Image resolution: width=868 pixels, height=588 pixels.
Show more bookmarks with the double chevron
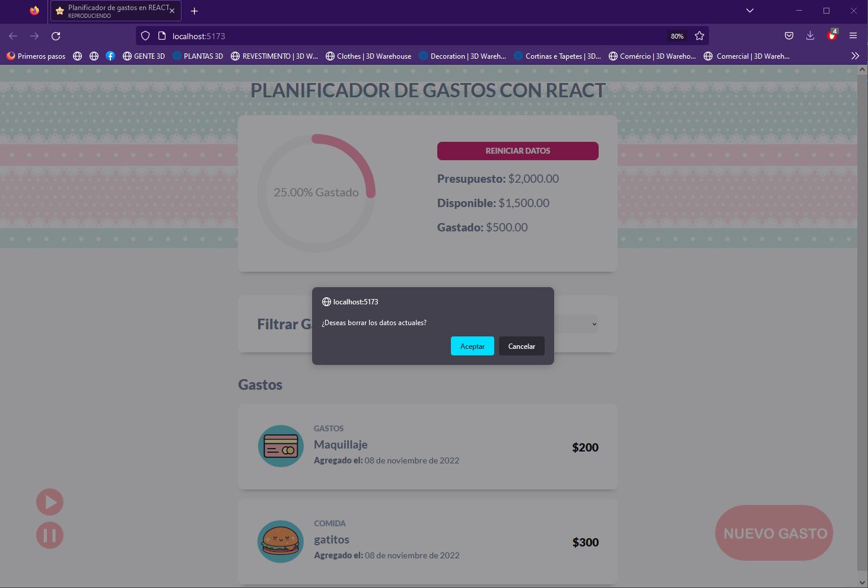(x=855, y=56)
